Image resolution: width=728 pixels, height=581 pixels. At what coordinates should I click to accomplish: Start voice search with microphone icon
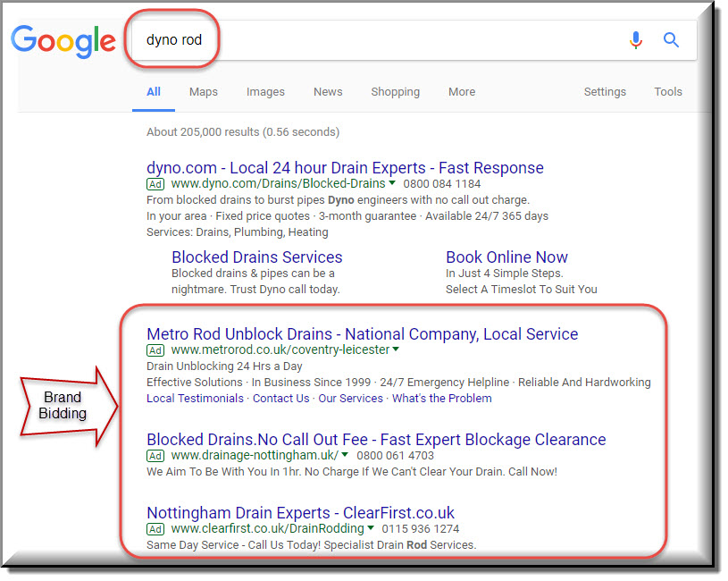[x=636, y=40]
